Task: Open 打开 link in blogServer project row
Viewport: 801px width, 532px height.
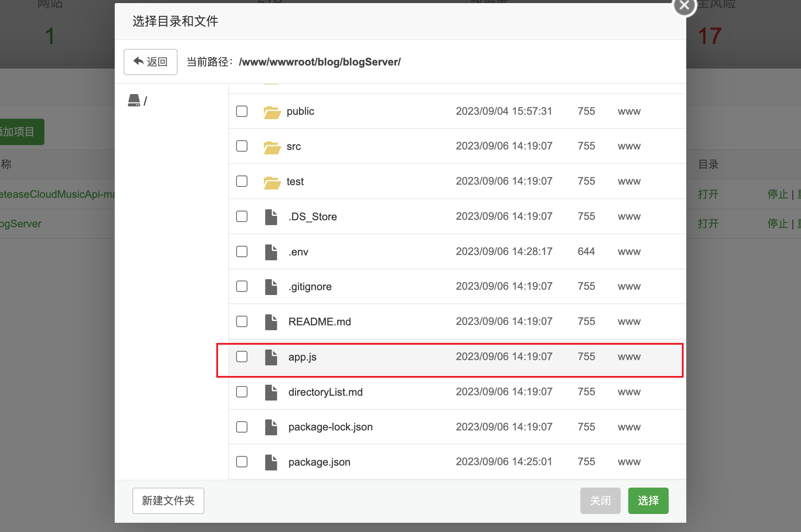Action: (x=708, y=224)
